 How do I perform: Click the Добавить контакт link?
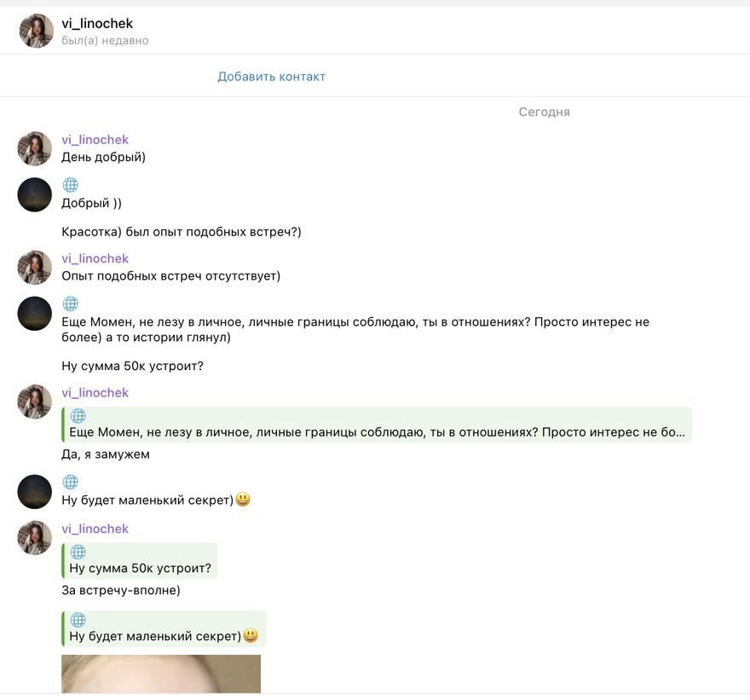pos(271,77)
